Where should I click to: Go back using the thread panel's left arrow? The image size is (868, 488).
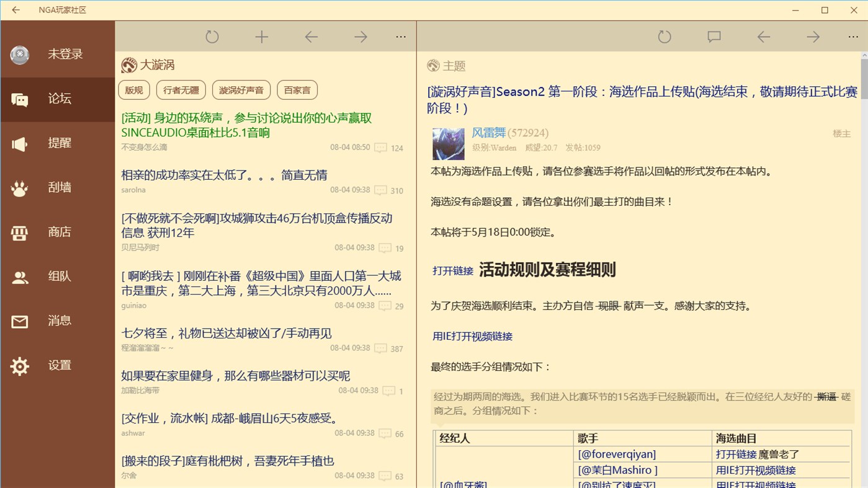(763, 37)
